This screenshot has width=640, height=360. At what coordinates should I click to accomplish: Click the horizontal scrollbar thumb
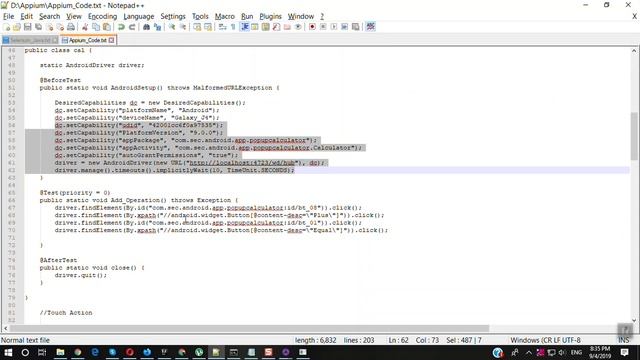click(x=249, y=329)
